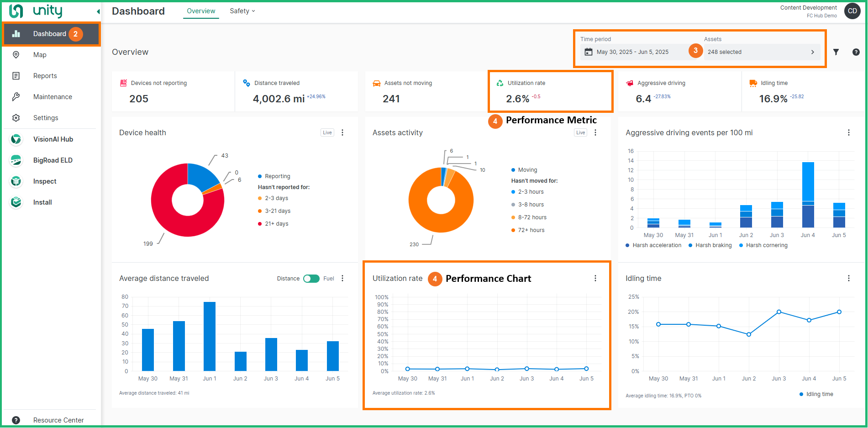Screen dimensions: 868x428
Task: Open the Utilization rate chart options menu
Action: 595,278
